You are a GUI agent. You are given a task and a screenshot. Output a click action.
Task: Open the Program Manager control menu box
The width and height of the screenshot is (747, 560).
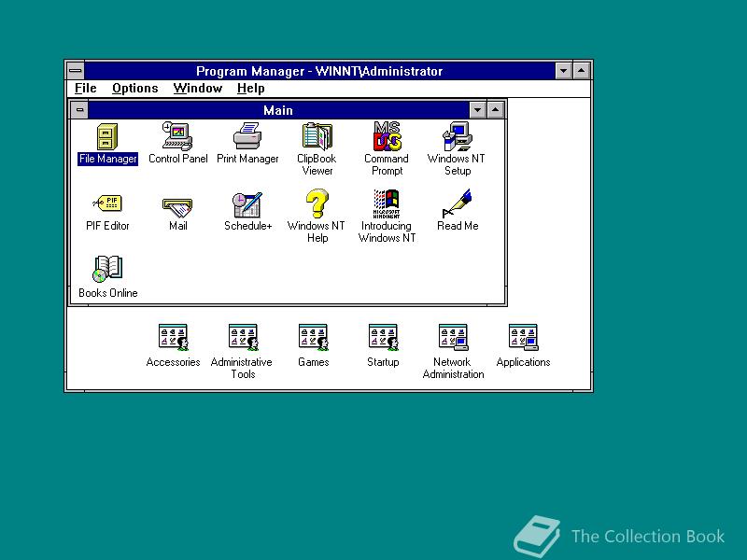click(76, 71)
